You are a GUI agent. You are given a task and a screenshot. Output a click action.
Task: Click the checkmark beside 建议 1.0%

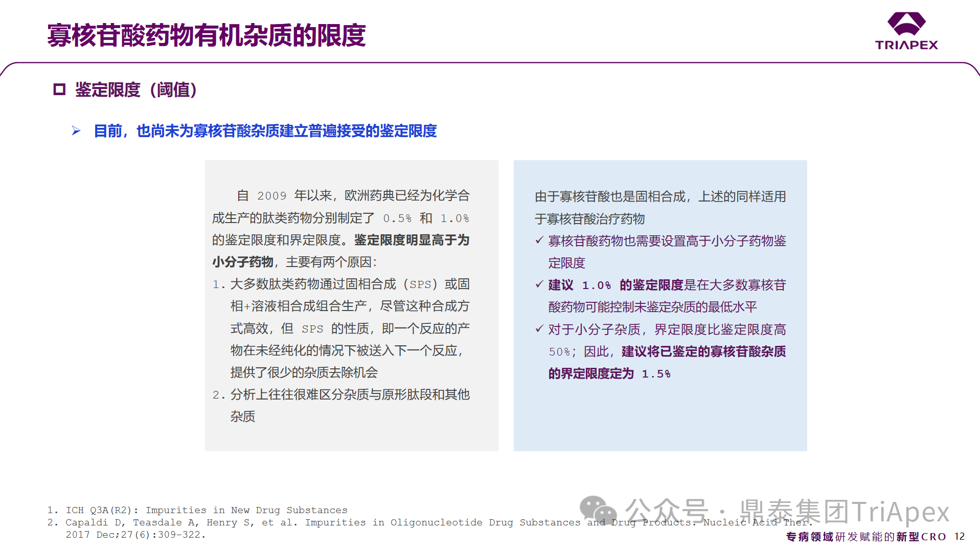(x=539, y=284)
